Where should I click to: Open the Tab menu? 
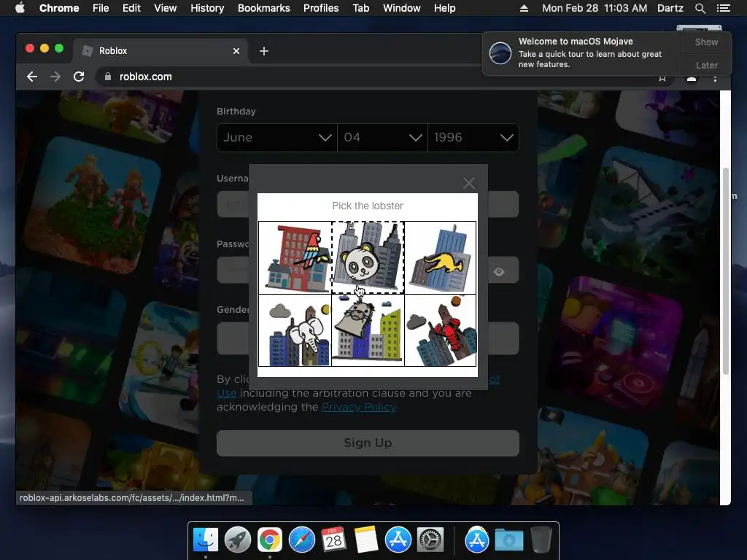361,8
